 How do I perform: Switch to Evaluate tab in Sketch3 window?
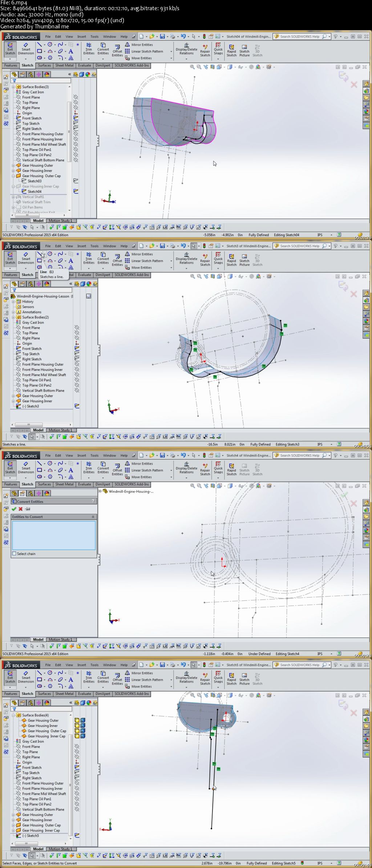pos(84,275)
